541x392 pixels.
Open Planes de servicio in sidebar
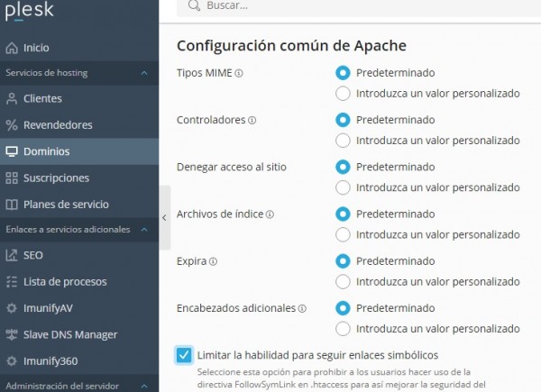pos(79,205)
